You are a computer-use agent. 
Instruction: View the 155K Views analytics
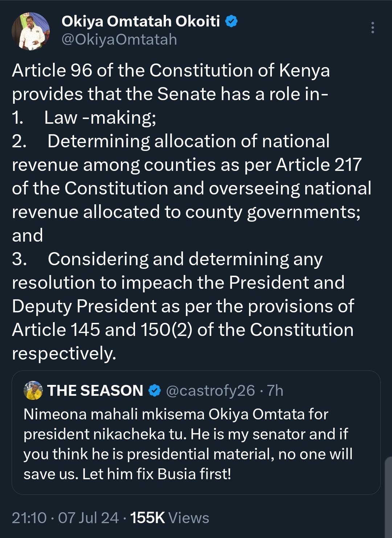[x=170, y=518]
